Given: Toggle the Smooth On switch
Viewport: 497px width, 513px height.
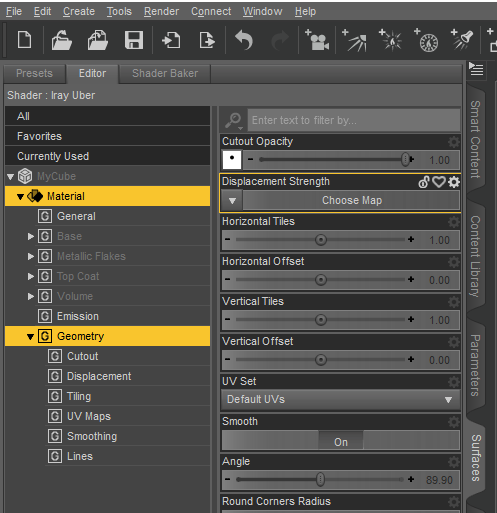Looking at the screenshot, I should [341, 440].
